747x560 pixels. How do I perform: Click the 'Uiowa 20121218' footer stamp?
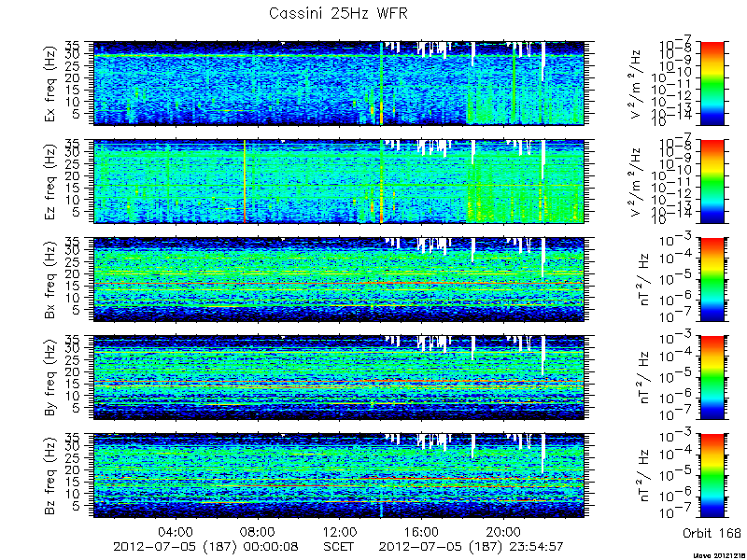pyautogui.click(x=720, y=555)
